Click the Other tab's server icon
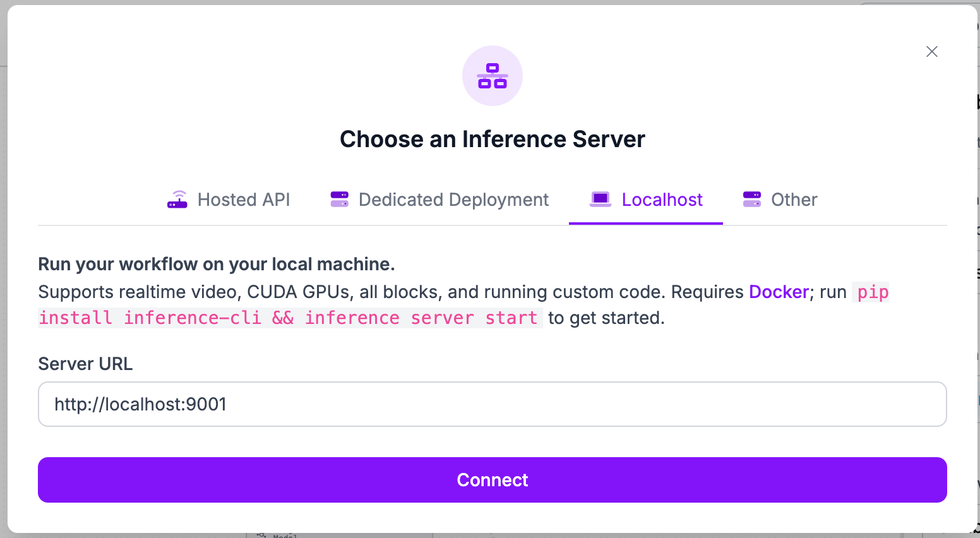 click(751, 200)
